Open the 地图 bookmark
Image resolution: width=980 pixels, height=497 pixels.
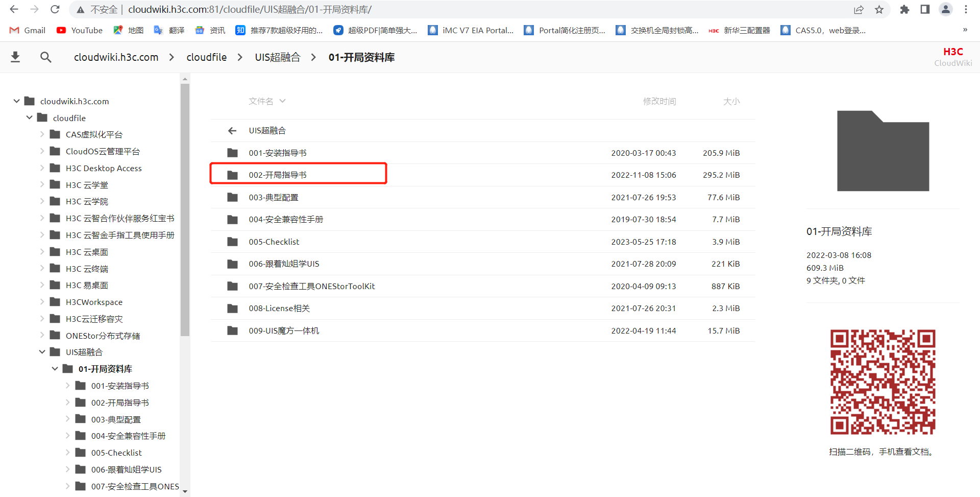pyautogui.click(x=129, y=30)
